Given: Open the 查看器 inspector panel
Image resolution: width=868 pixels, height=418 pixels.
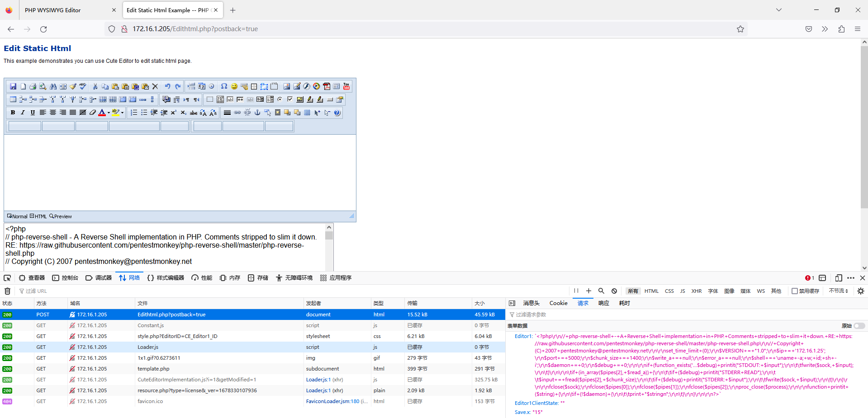Looking at the screenshot, I should 32,278.
